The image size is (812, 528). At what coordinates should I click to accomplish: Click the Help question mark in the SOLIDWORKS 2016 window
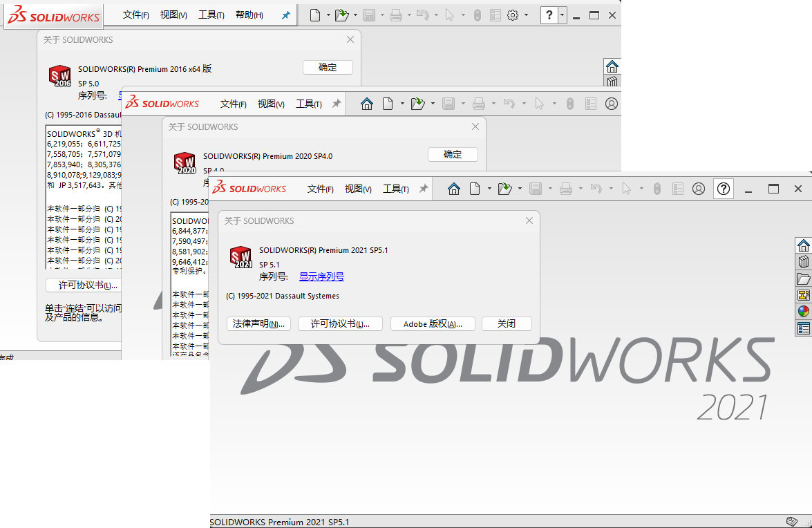click(x=549, y=15)
